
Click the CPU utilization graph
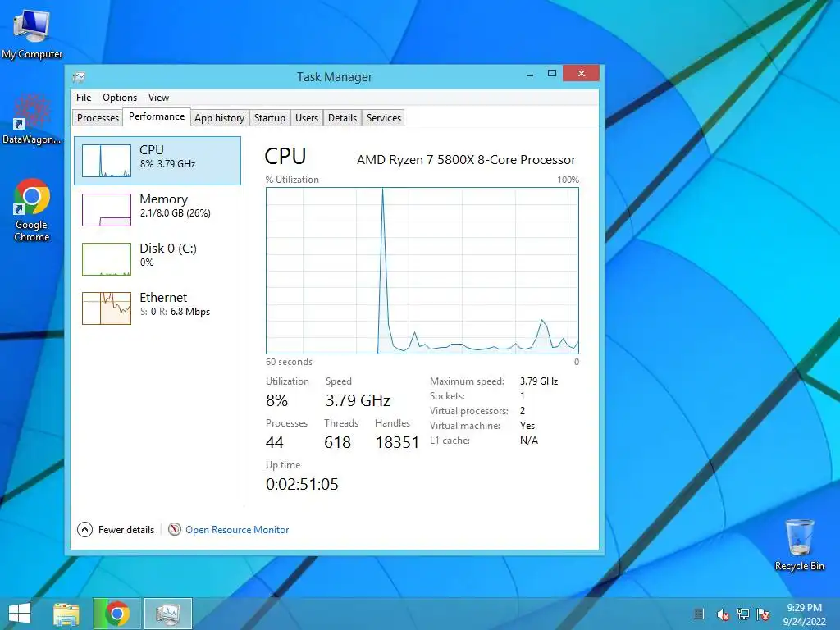click(422, 271)
